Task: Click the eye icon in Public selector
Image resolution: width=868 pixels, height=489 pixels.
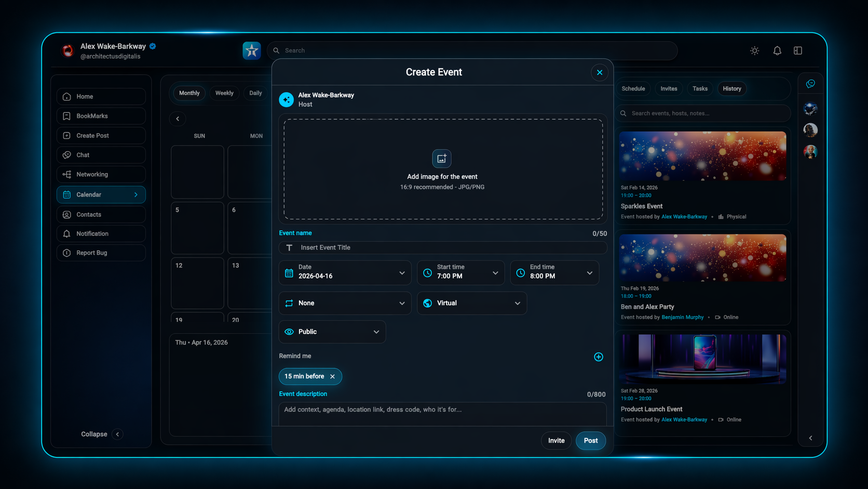Action: 289,332
